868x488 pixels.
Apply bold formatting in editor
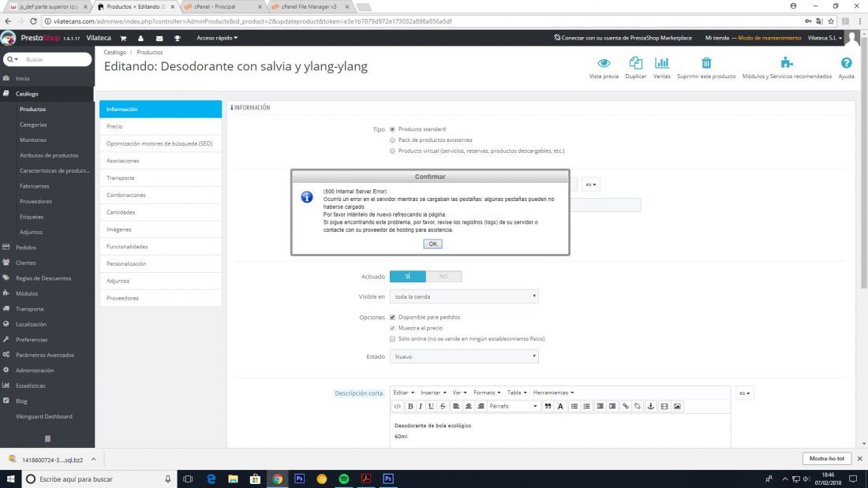point(410,406)
